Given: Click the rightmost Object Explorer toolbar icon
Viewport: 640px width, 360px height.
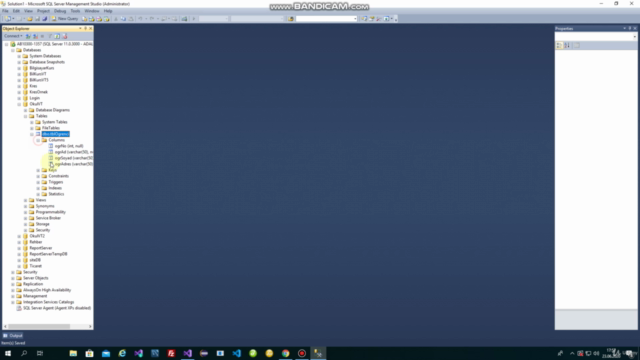Looking at the screenshot, I should tap(65, 36).
